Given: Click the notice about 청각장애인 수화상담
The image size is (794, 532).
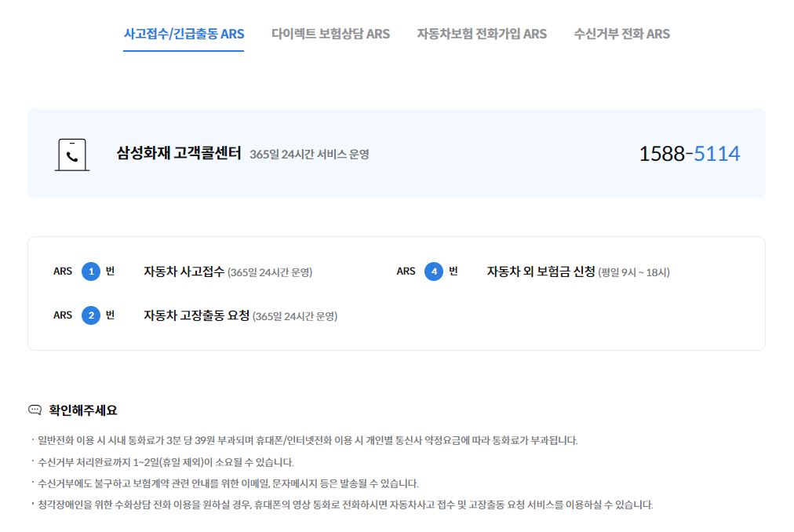Looking at the screenshot, I should tap(345, 505).
